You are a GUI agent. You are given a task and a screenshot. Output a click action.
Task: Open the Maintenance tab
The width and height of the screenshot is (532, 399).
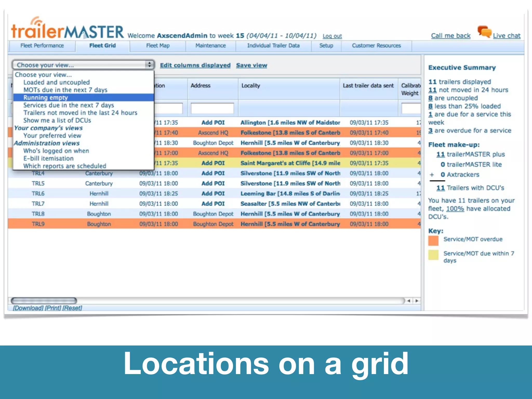pos(210,46)
